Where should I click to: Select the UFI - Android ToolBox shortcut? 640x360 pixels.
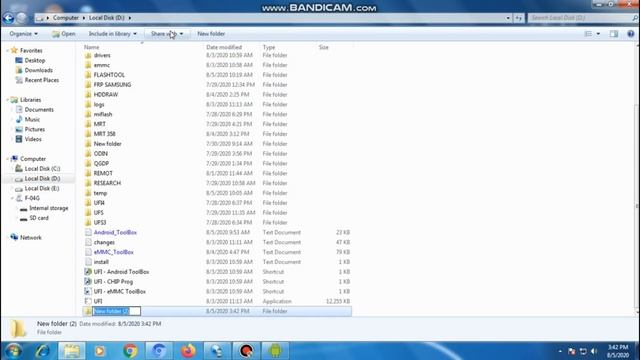[121, 272]
